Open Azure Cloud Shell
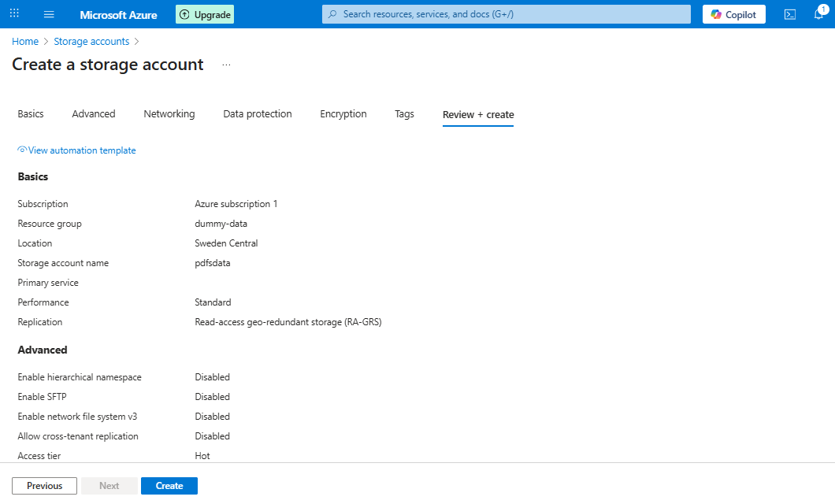The height and width of the screenshot is (504, 835). pos(790,13)
